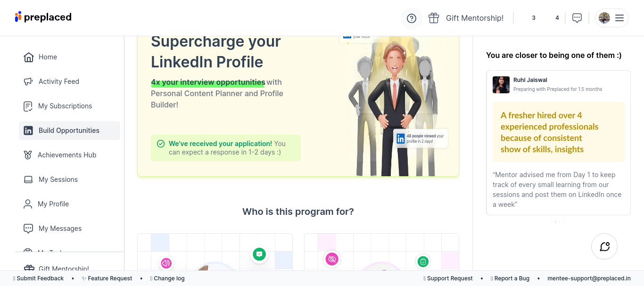Click the Home icon in sidebar
This screenshot has height=286, width=644.
tap(29, 57)
